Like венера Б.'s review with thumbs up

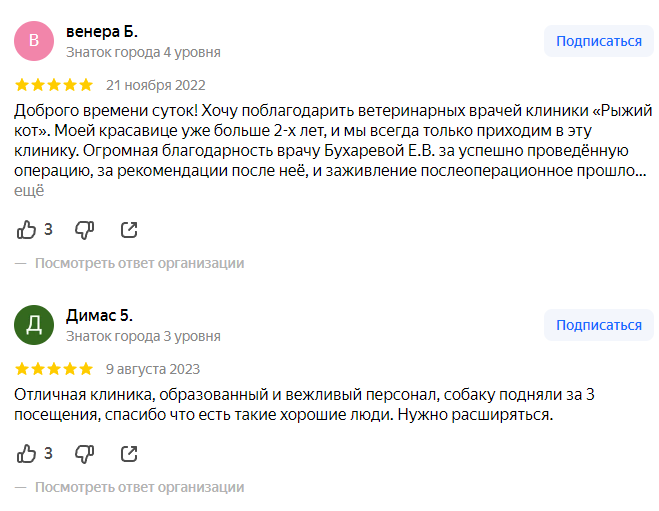coord(27,230)
